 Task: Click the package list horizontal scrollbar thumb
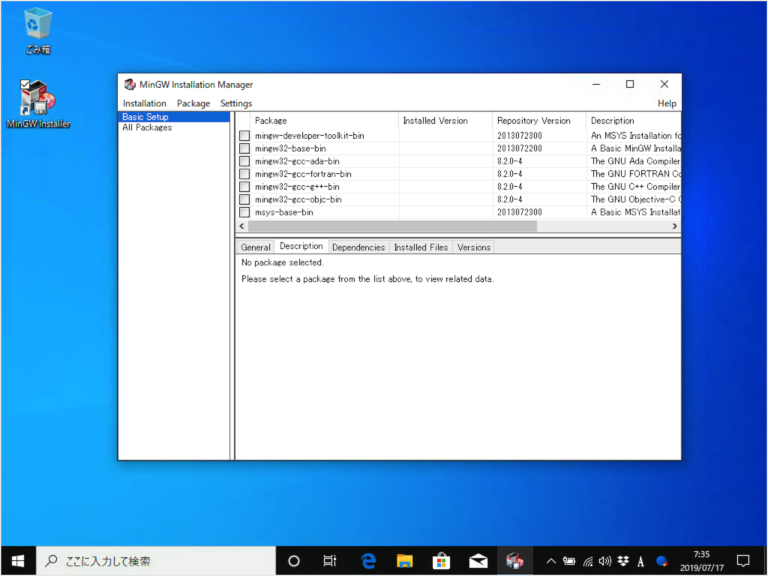(392, 226)
